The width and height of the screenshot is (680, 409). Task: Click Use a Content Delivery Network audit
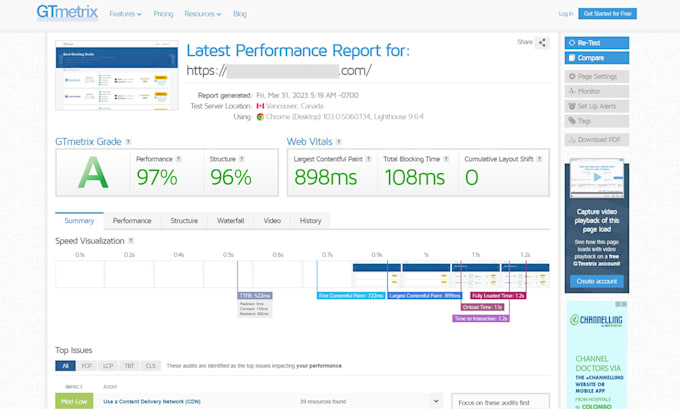click(152, 402)
